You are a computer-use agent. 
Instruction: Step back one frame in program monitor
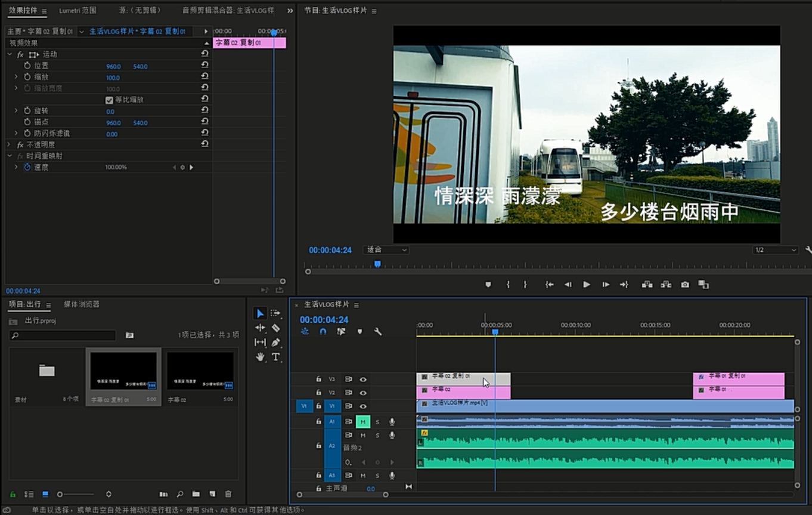(568, 285)
